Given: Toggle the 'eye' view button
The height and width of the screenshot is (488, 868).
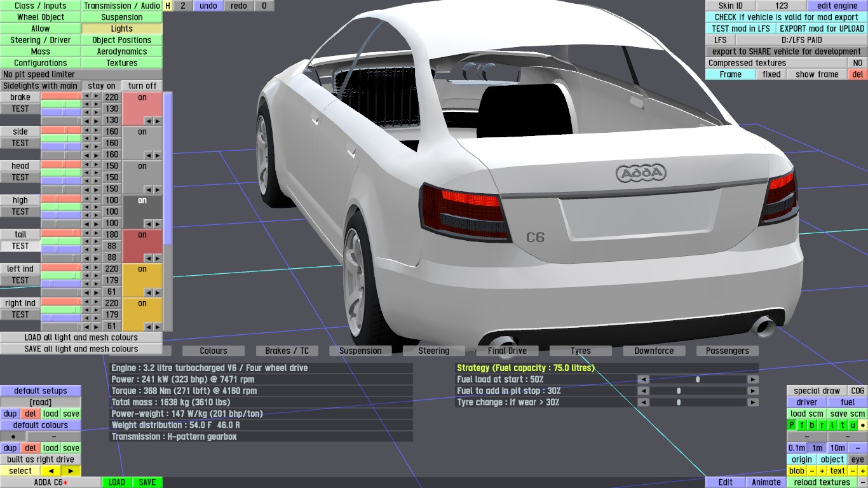Looking at the screenshot, I should click(857, 459).
